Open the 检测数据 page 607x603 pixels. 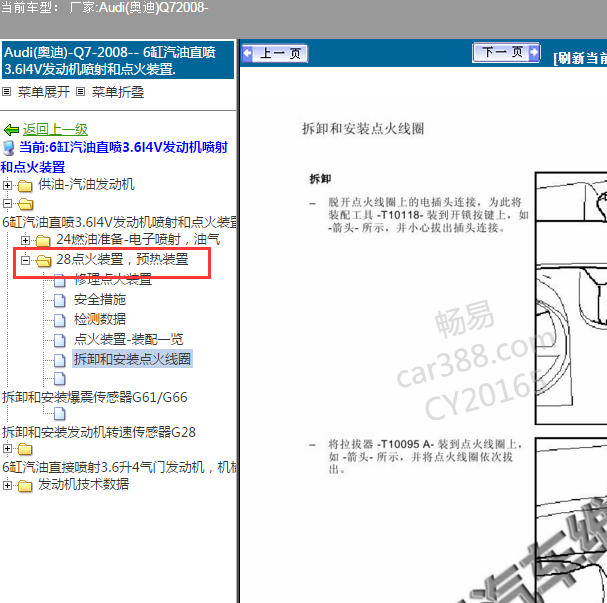100,319
